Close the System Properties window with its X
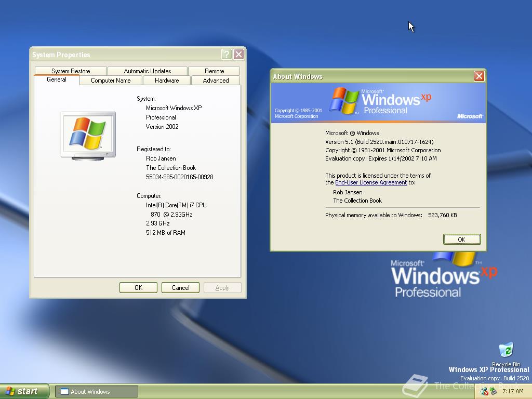 click(x=239, y=54)
